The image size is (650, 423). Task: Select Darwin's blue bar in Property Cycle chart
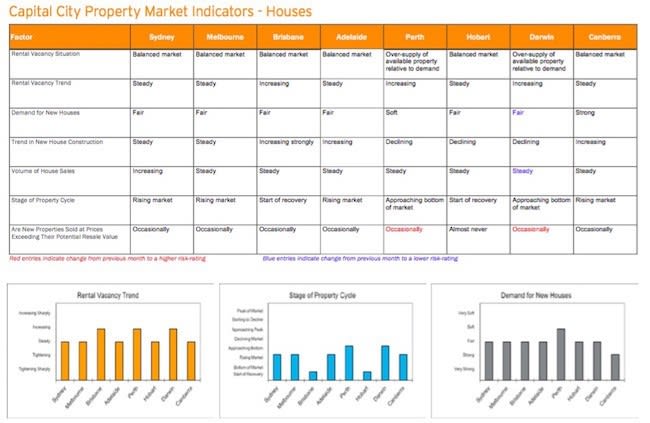pyautogui.click(x=385, y=363)
